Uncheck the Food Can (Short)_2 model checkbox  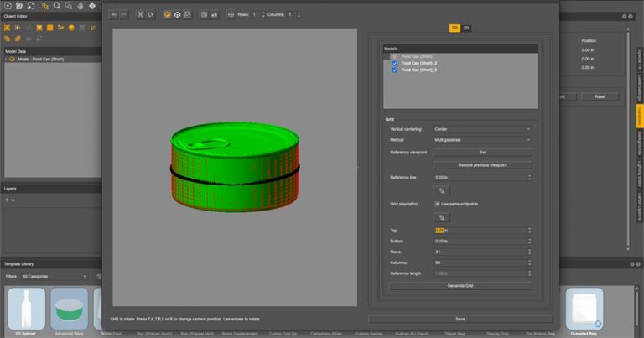click(x=395, y=63)
